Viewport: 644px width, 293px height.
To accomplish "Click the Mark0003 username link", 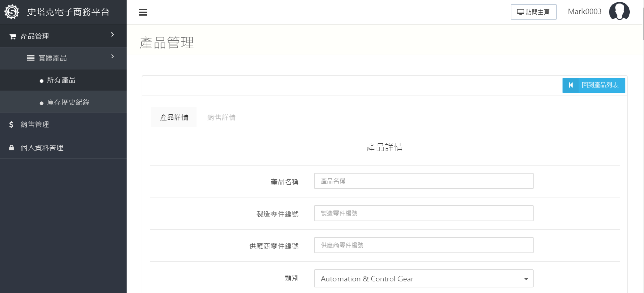I will point(585,12).
